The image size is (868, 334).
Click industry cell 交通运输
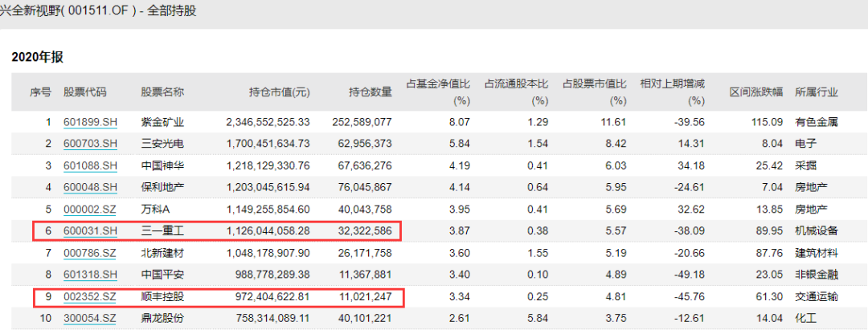(817, 297)
